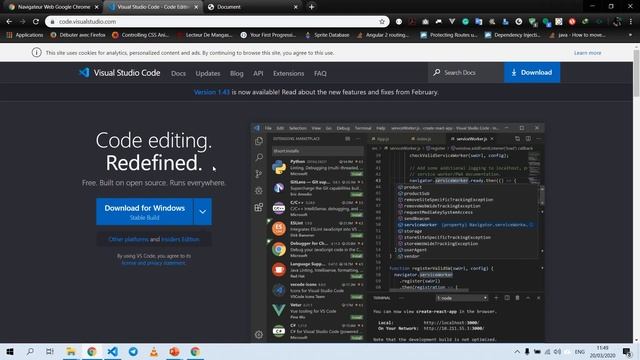Open the API navigation item

point(258,73)
